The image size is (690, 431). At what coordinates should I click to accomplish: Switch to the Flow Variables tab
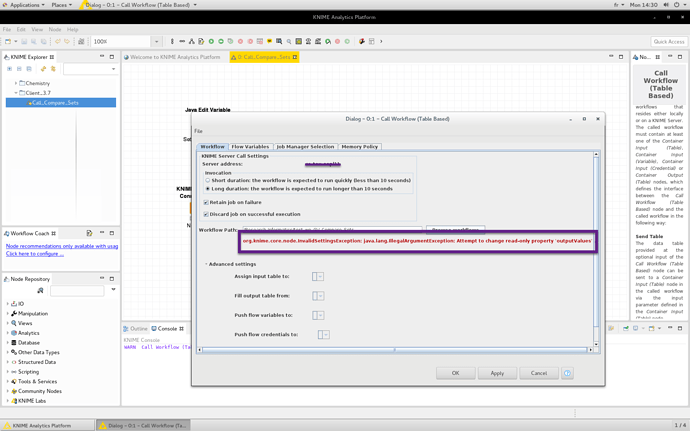250,147
